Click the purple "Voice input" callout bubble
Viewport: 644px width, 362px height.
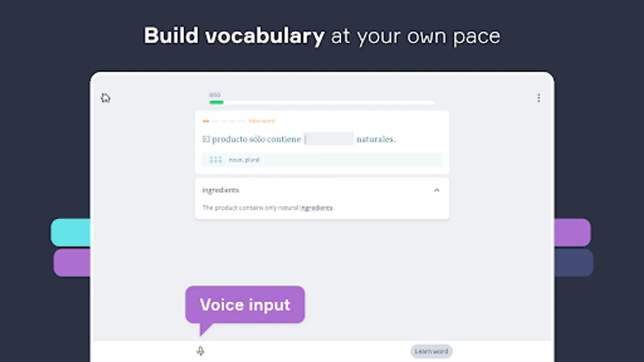click(245, 304)
